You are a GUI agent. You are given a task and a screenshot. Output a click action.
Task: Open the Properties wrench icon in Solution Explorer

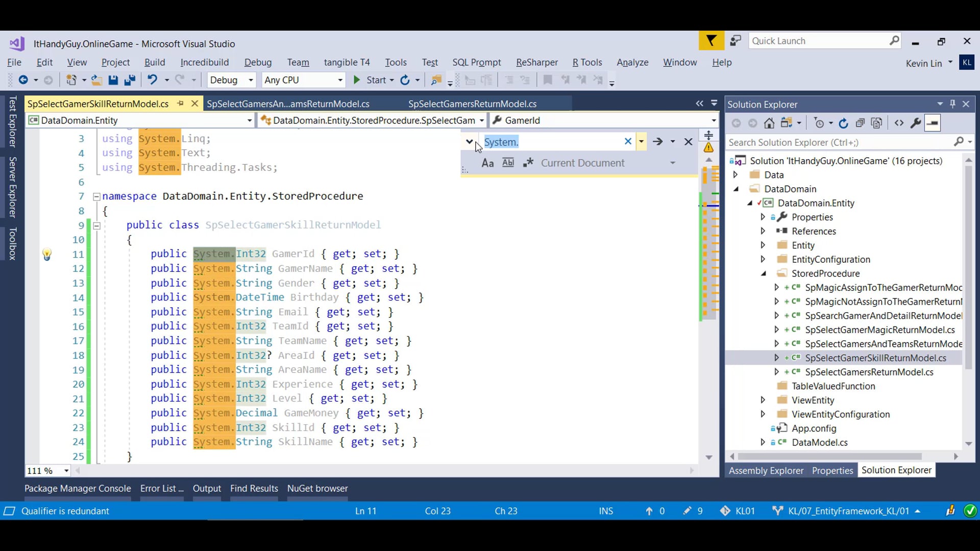click(x=916, y=123)
